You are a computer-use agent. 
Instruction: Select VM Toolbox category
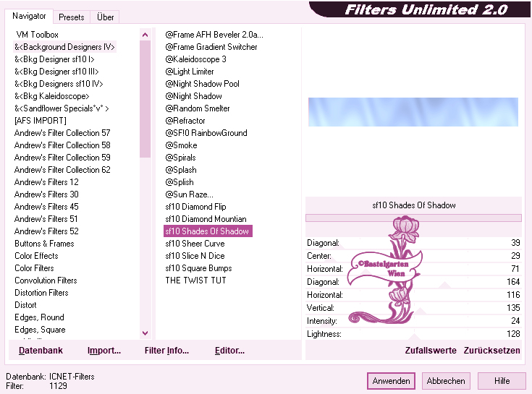coord(38,35)
